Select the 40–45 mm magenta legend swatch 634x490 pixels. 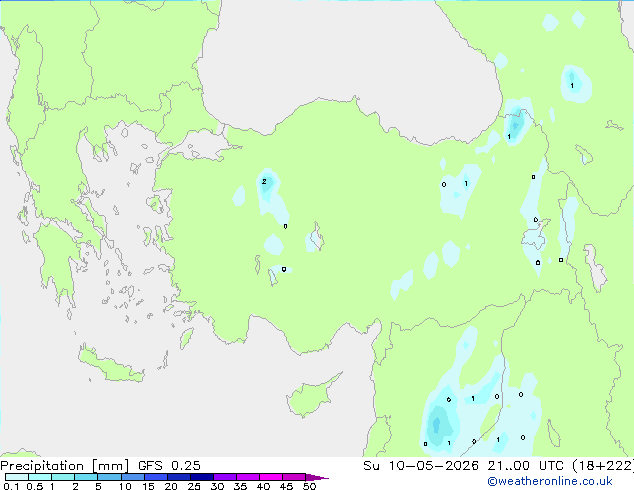(x=271, y=477)
